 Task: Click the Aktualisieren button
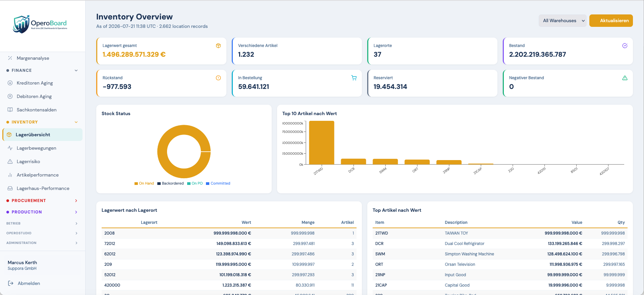[611, 20]
